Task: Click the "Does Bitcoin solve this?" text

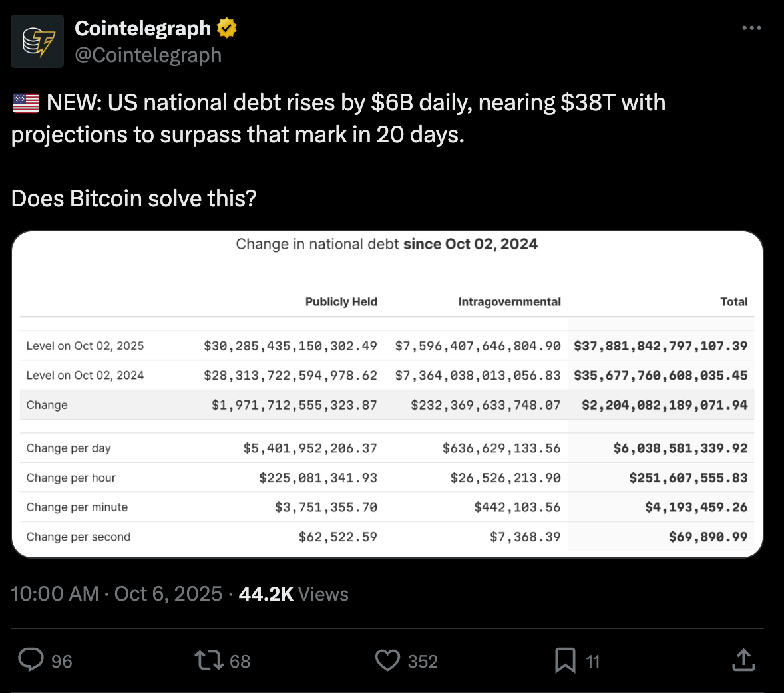Action: click(134, 198)
